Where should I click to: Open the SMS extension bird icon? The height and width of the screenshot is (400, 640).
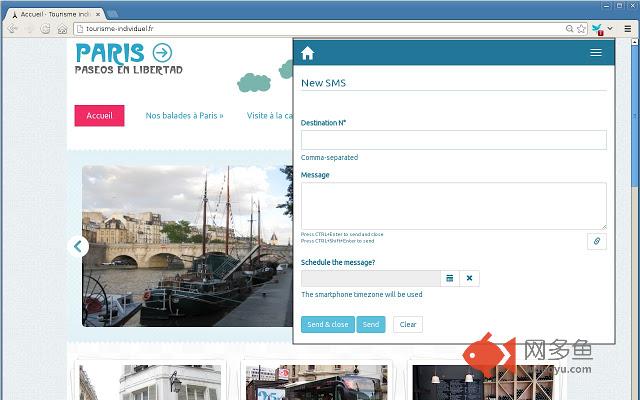(x=598, y=29)
